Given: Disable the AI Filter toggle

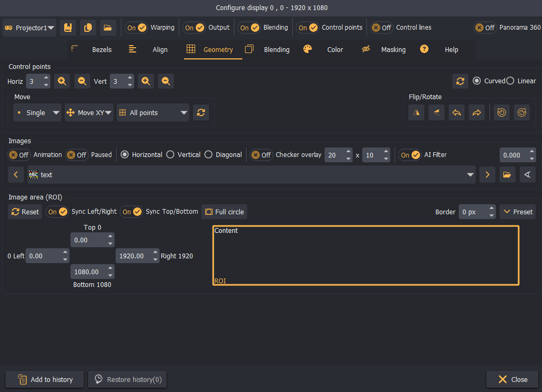Looking at the screenshot, I should point(410,155).
